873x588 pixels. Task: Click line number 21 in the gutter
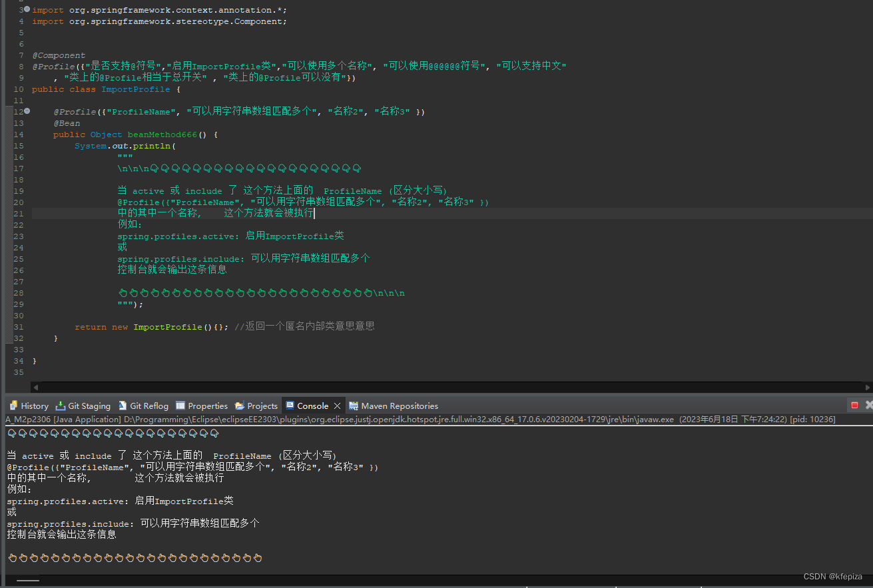tap(18, 214)
